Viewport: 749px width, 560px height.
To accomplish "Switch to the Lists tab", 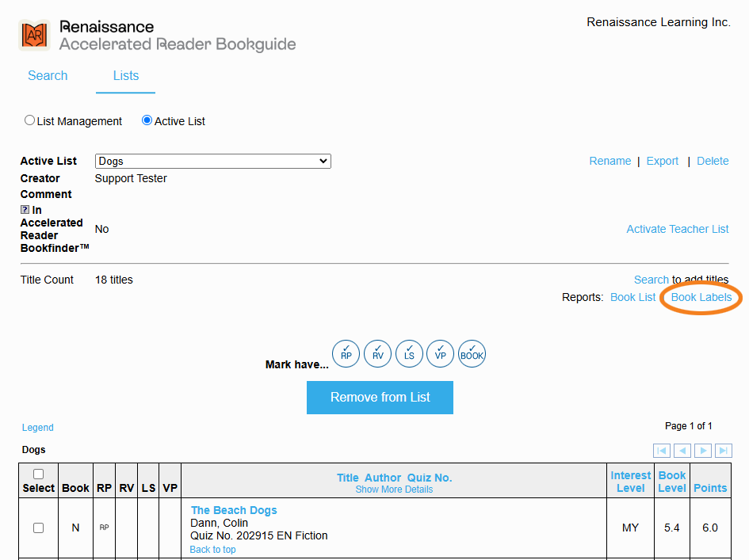I will [x=126, y=75].
